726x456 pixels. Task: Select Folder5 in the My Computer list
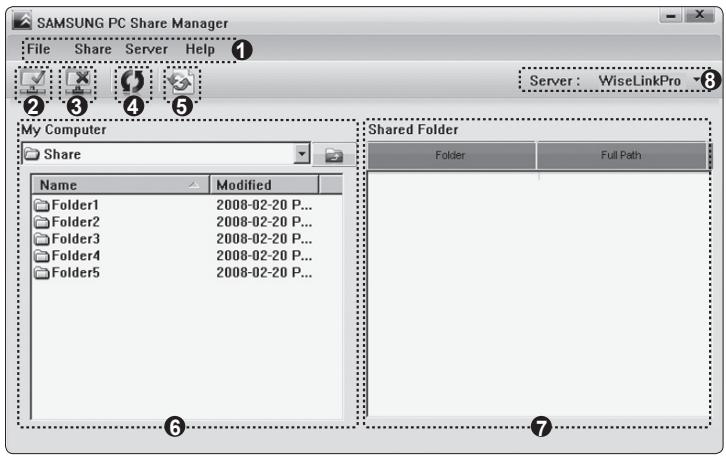pyautogui.click(x=67, y=272)
